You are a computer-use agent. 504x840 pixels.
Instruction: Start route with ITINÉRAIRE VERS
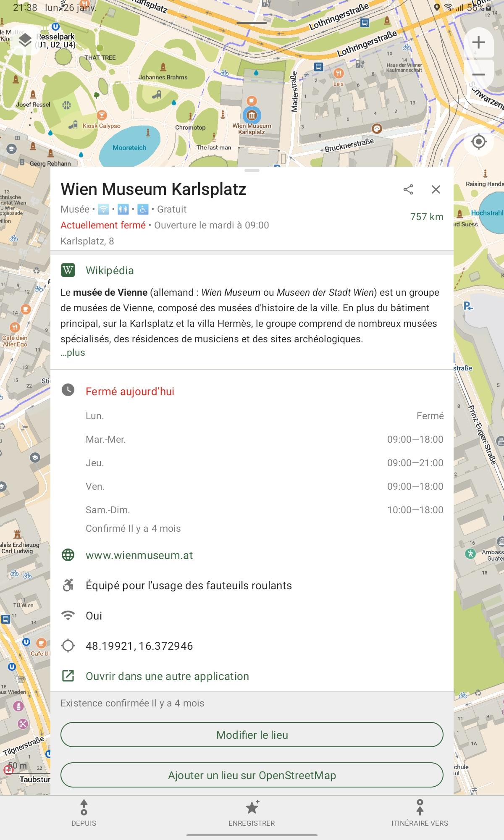point(420,814)
